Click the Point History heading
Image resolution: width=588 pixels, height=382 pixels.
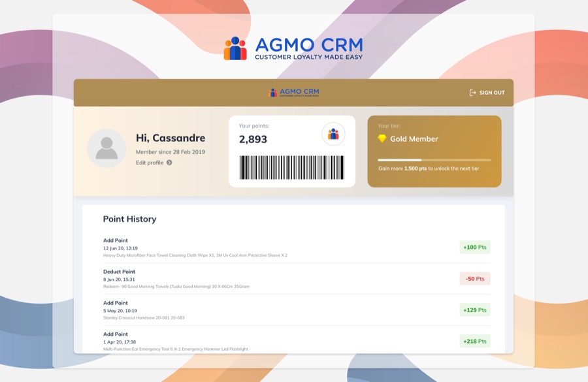click(130, 219)
